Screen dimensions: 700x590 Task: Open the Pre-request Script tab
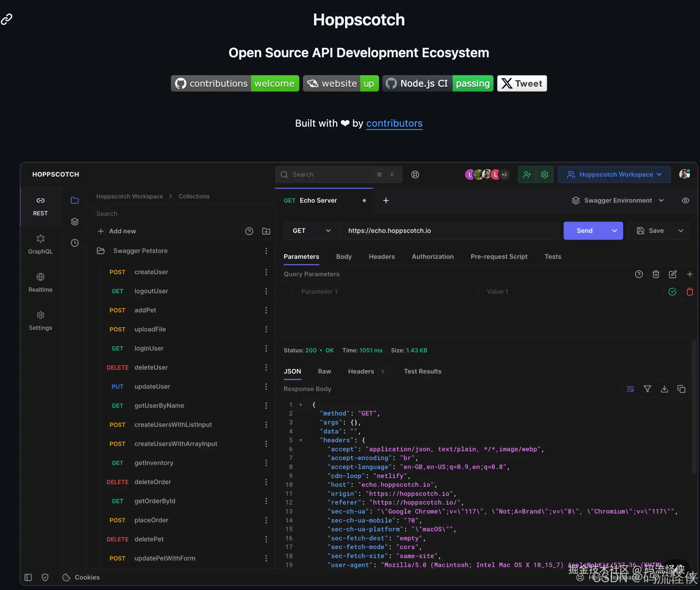click(499, 257)
